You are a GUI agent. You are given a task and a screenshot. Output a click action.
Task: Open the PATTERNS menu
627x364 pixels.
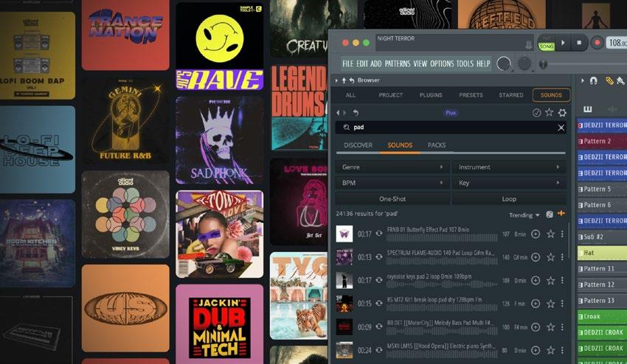coord(398,63)
